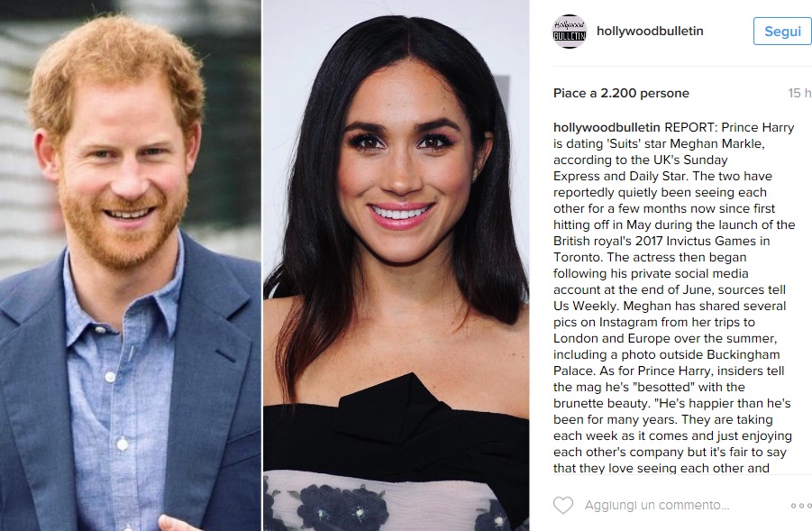
Task: Click the Buckingham Palace caption line
Action: (666, 355)
